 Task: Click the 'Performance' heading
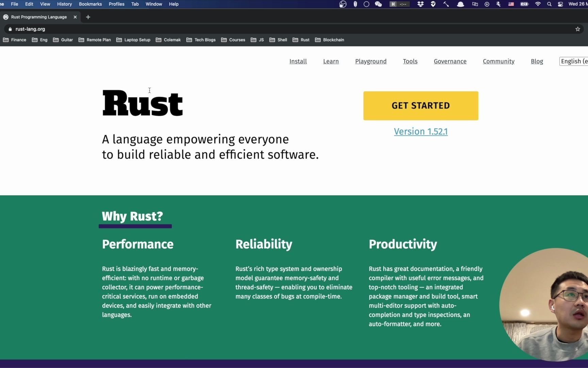(x=138, y=244)
